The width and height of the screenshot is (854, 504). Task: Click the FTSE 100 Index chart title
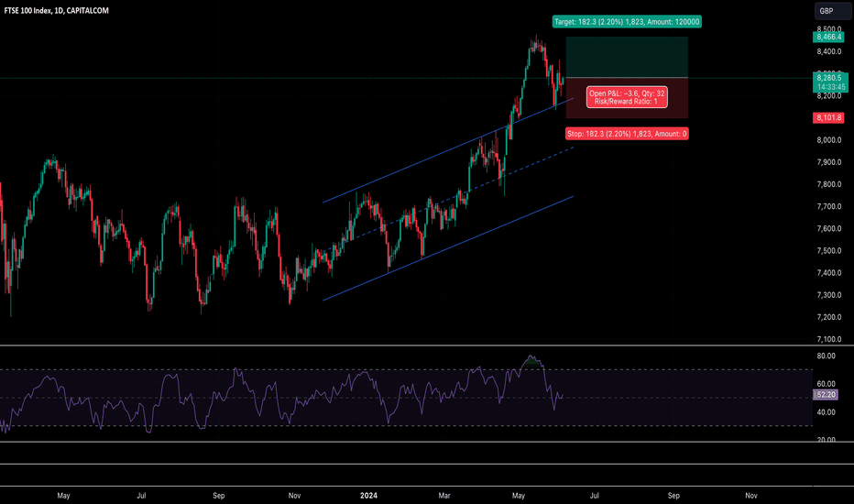(57, 10)
